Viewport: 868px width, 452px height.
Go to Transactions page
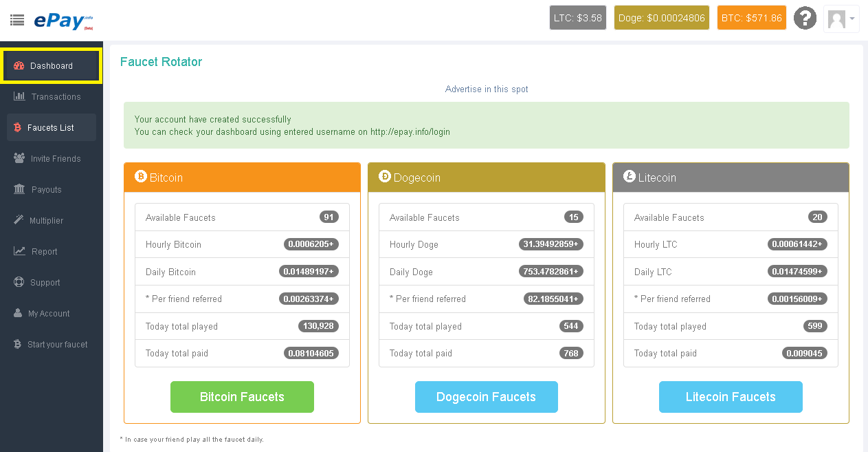click(52, 97)
